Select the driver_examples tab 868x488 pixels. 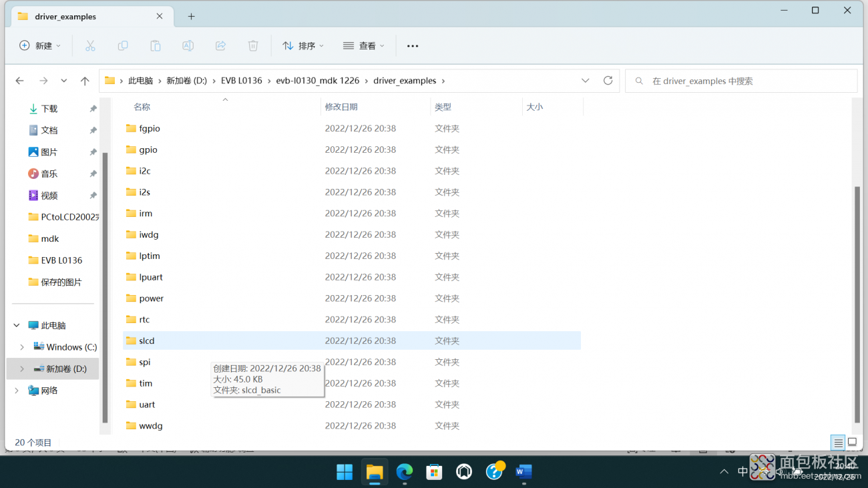tap(91, 17)
